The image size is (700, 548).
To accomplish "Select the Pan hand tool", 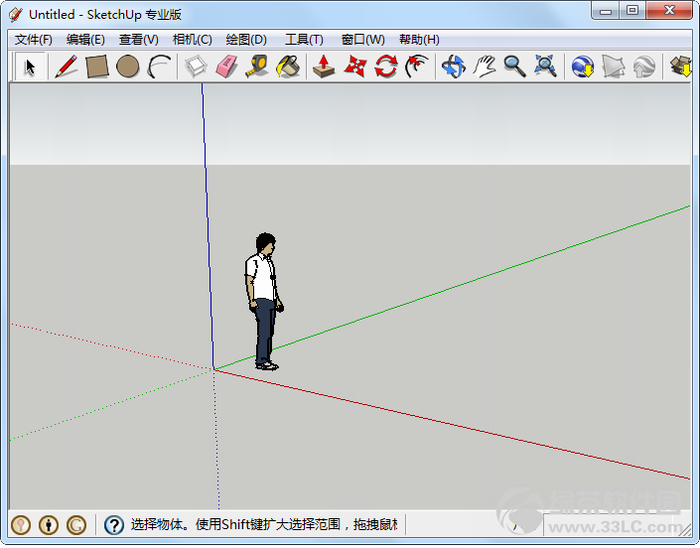I will 484,66.
